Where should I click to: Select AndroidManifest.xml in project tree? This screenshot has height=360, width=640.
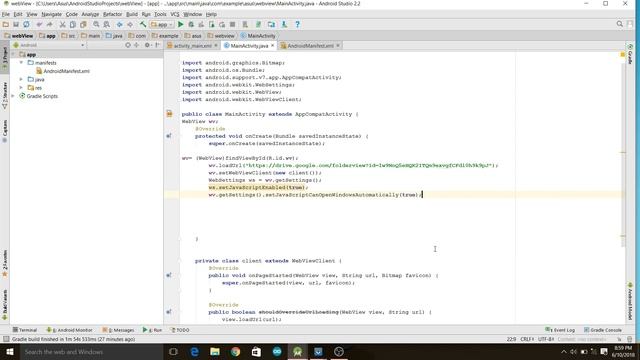tap(63, 71)
